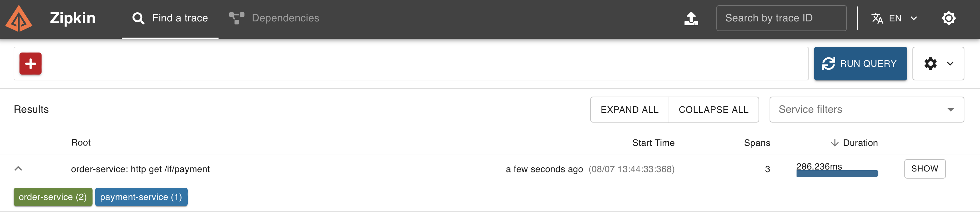Click the upload JSON trace icon

pyautogui.click(x=691, y=18)
